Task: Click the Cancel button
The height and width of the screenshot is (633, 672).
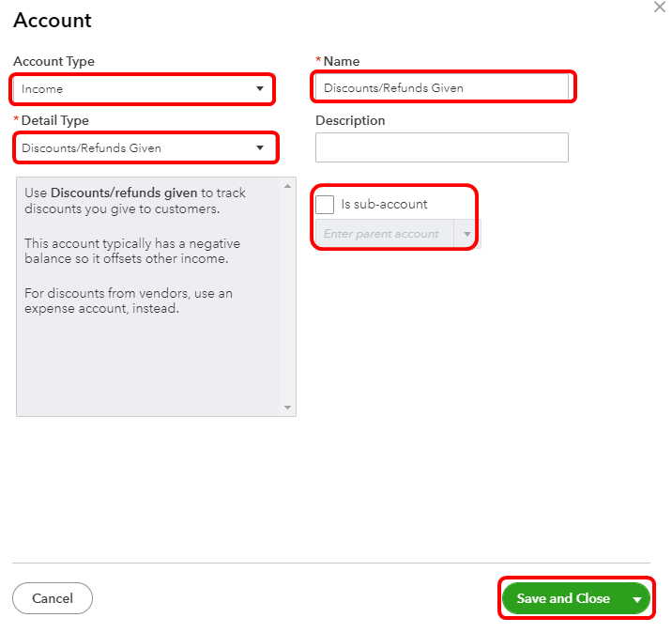Action: pos(53,598)
